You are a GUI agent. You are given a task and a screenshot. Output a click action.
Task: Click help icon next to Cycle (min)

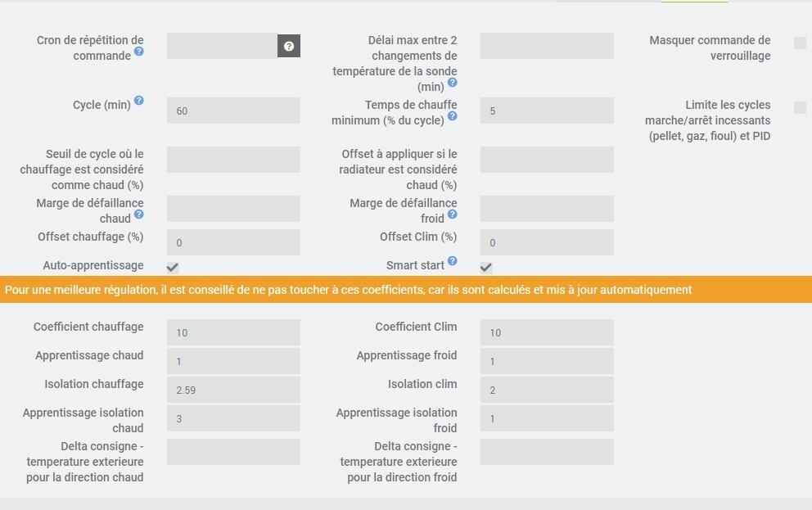(x=139, y=101)
